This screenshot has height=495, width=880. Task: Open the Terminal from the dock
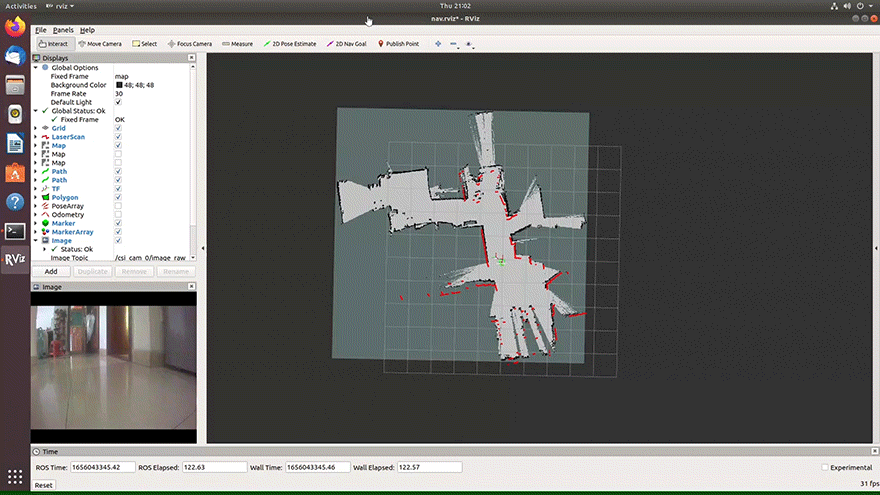click(15, 231)
